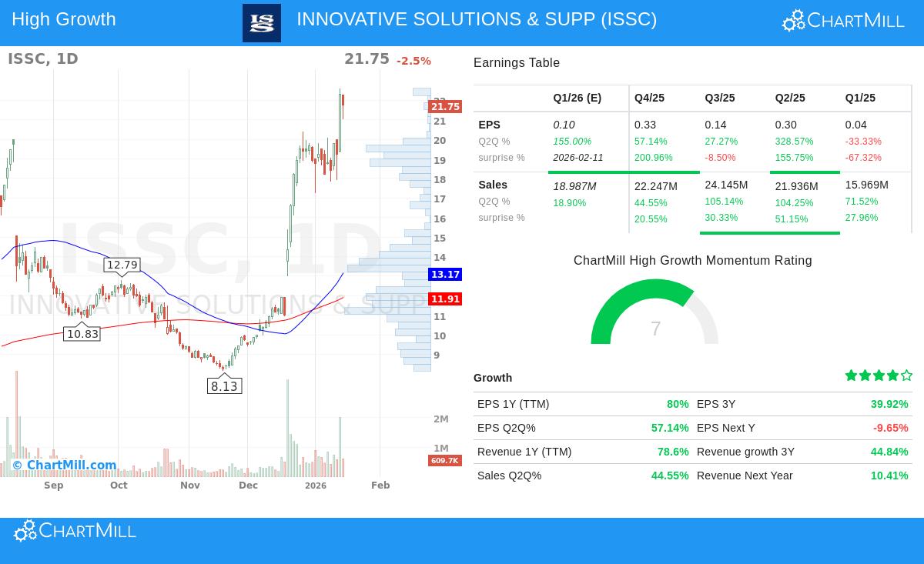
Task: Click the red 21.75 price label on chart axis
Action: (445, 106)
